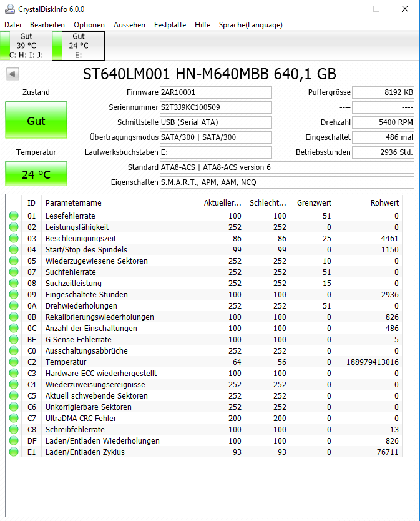Click the Drehzahl field 5400 RPM
The height and width of the screenshot is (521, 420).
click(383, 122)
